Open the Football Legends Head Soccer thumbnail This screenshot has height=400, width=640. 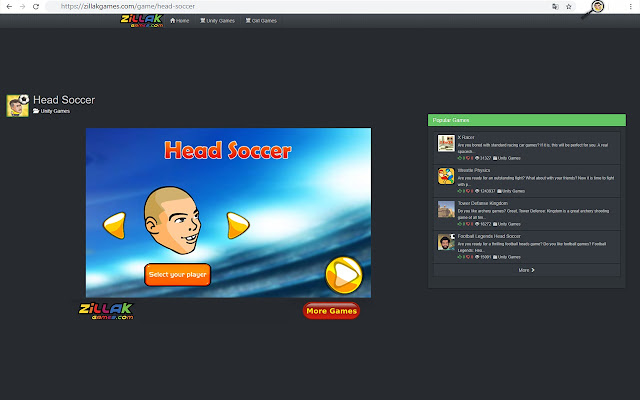(446, 242)
